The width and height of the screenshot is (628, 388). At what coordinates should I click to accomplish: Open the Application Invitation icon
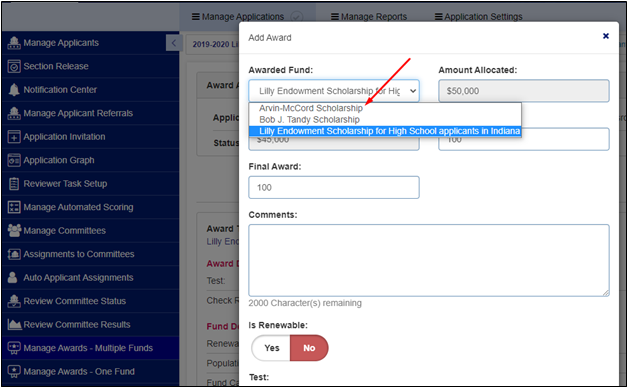pyautogui.click(x=14, y=137)
